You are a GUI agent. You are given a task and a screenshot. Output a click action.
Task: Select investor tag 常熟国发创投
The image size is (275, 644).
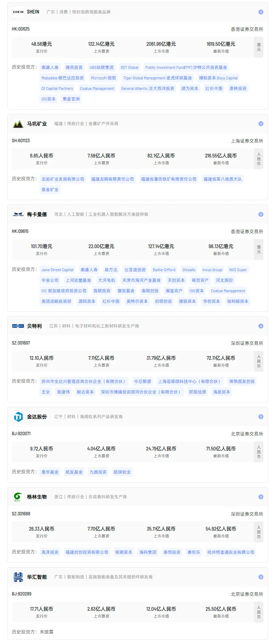point(242,381)
